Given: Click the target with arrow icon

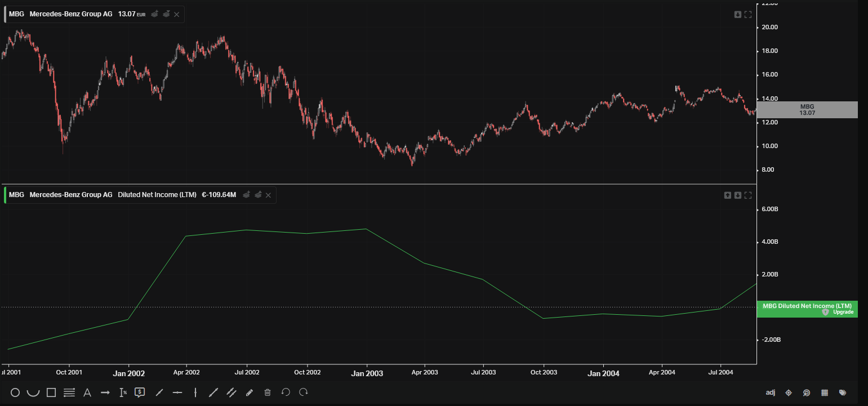Looking at the screenshot, I should (x=807, y=392).
